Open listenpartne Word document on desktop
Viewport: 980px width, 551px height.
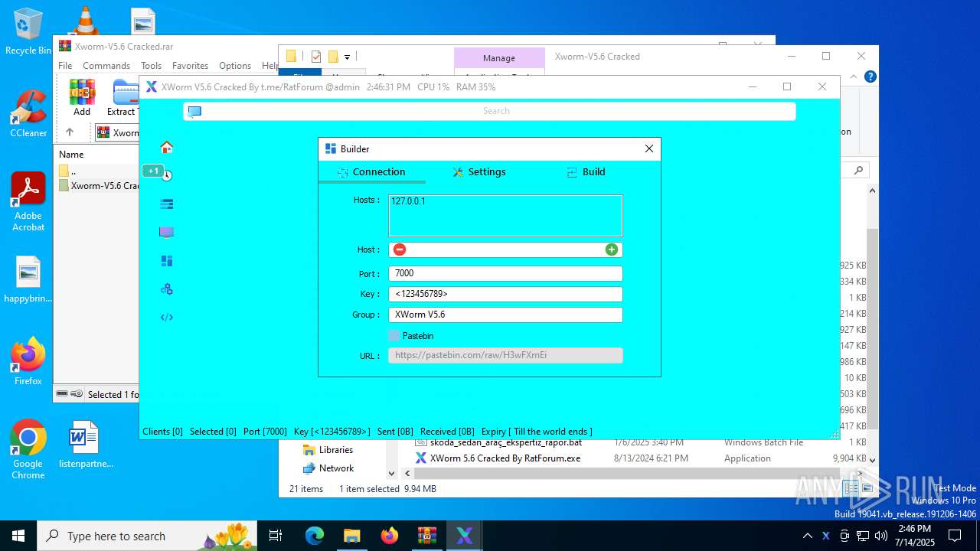coord(85,444)
